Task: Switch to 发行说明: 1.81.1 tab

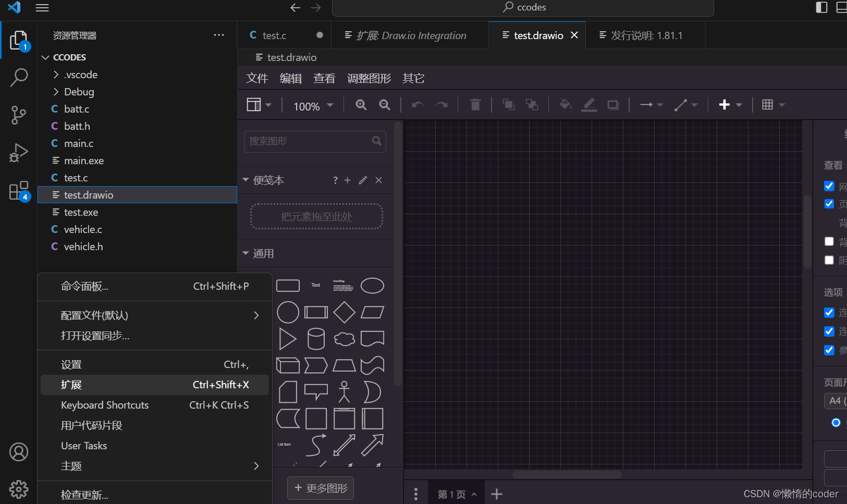Action: [x=646, y=35]
